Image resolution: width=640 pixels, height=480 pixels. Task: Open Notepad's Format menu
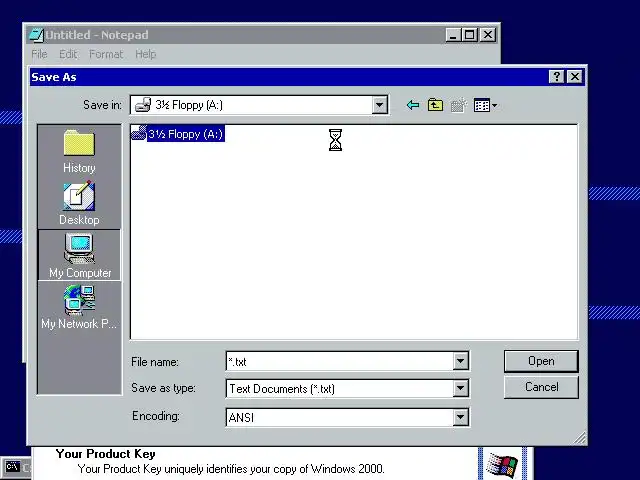pyautogui.click(x=106, y=54)
